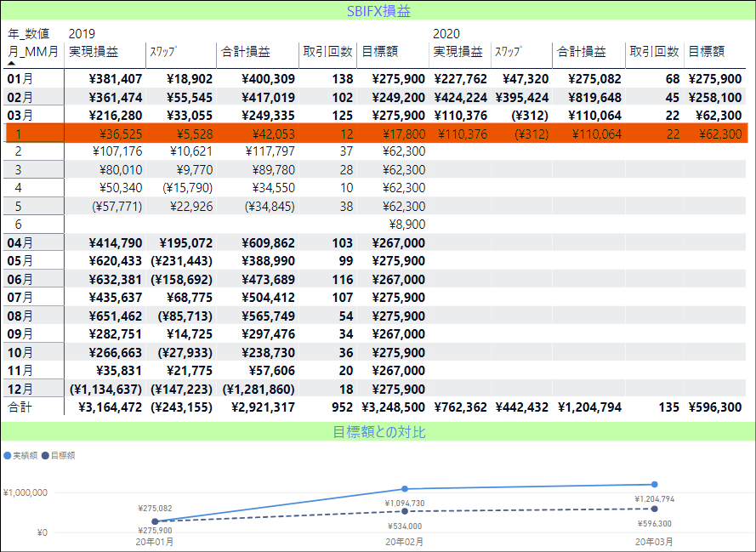Click the 目標額 legend marker
756x552 pixels.
45,456
